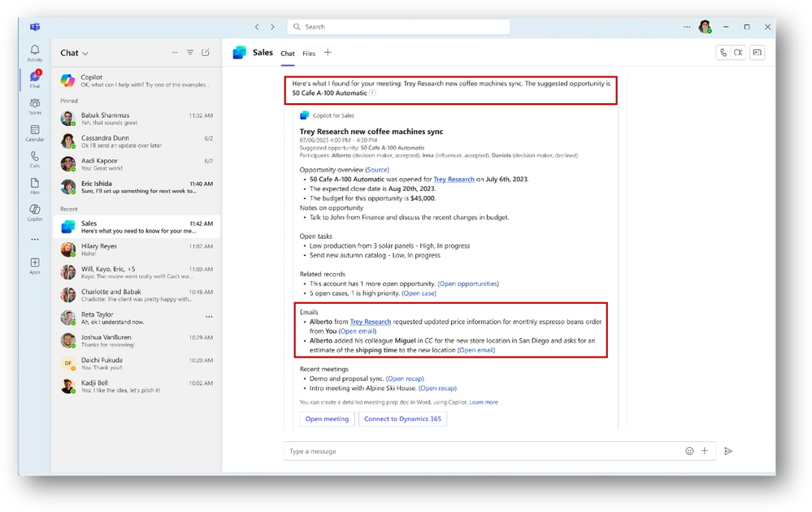
Task: Open Charlotte and Babak chat
Action: (x=137, y=295)
